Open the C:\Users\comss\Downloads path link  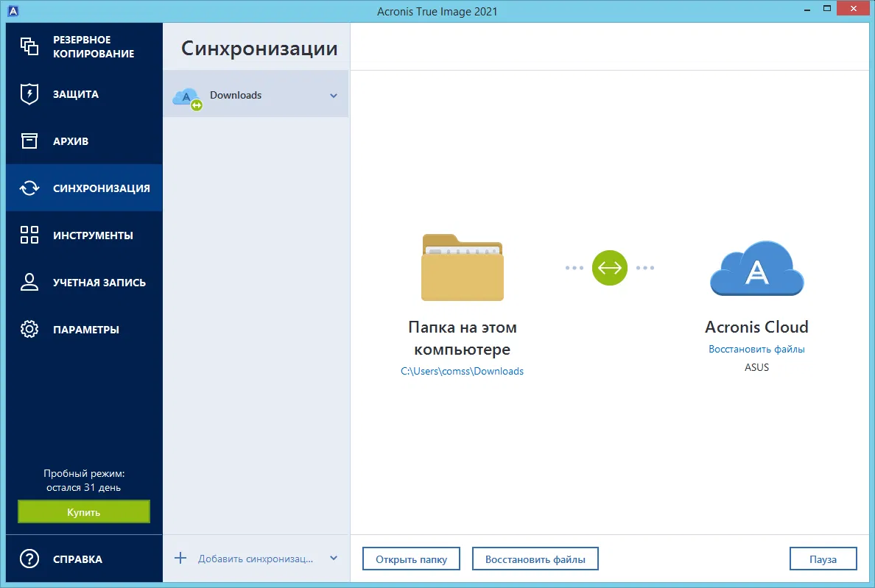click(x=462, y=371)
